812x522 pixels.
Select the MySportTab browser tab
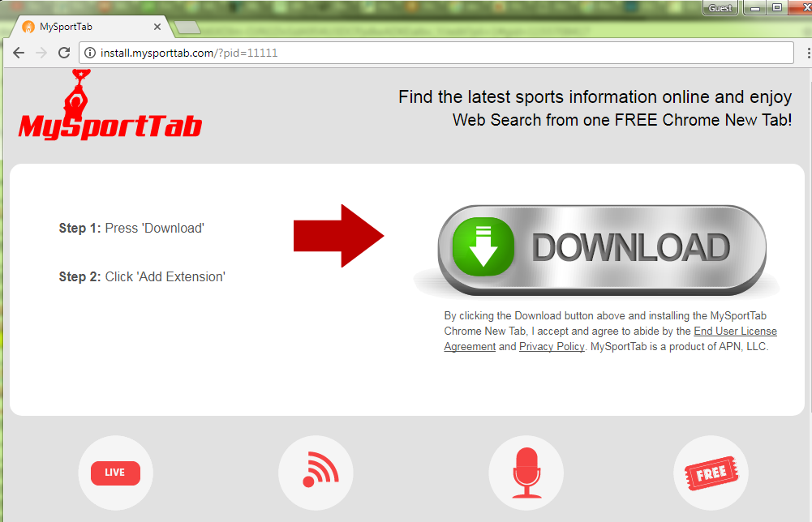[91, 27]
